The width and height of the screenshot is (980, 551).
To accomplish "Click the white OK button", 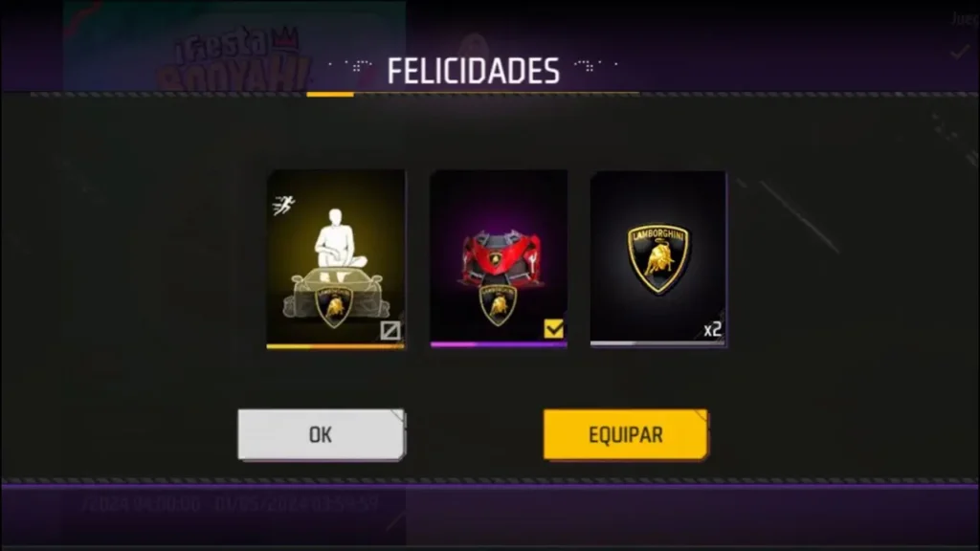I will tap(322, 434).
